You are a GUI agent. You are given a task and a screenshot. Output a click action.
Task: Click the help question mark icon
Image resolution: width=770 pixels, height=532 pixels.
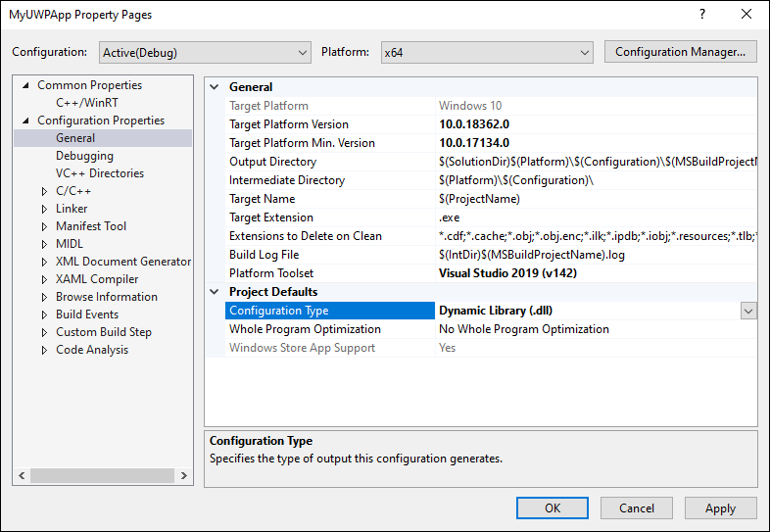point(702,15)
